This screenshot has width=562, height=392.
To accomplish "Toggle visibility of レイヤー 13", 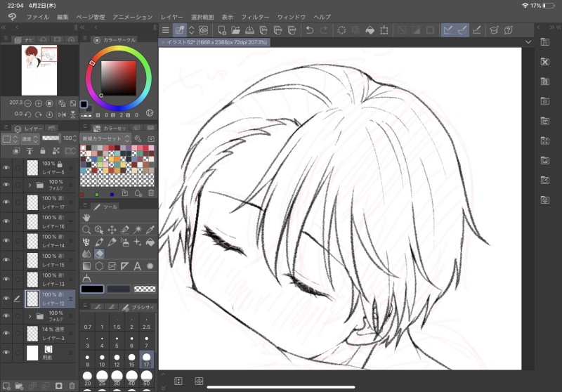I will 6,279.
